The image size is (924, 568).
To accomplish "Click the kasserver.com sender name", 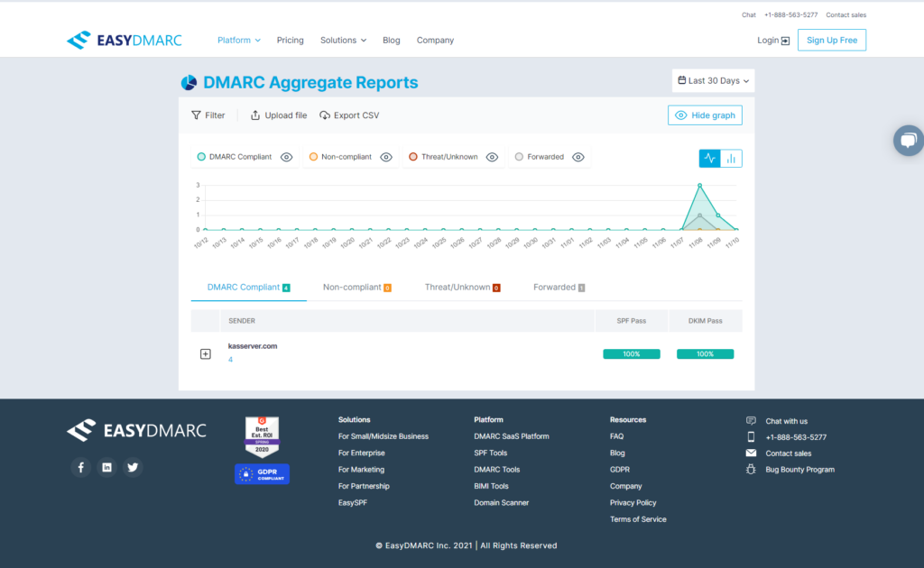I will [x=253, y=346].
